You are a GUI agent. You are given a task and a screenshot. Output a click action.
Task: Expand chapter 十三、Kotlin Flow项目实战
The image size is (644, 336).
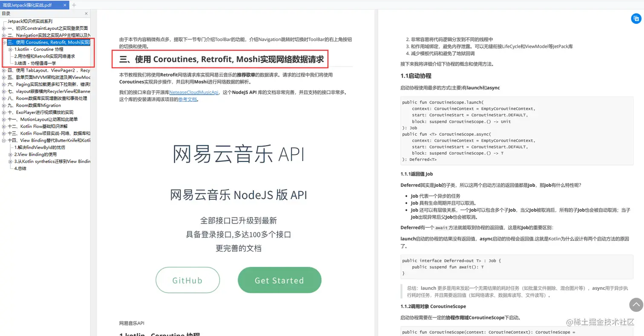click(x=4, y=133)
